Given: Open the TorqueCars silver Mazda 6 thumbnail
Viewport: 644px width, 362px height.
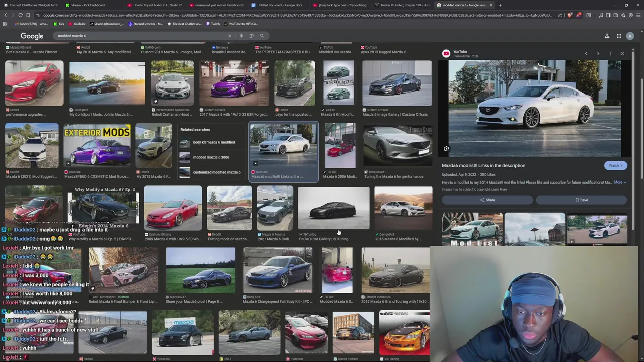Looking at the screenshot, I should click(x=397, y=146).
